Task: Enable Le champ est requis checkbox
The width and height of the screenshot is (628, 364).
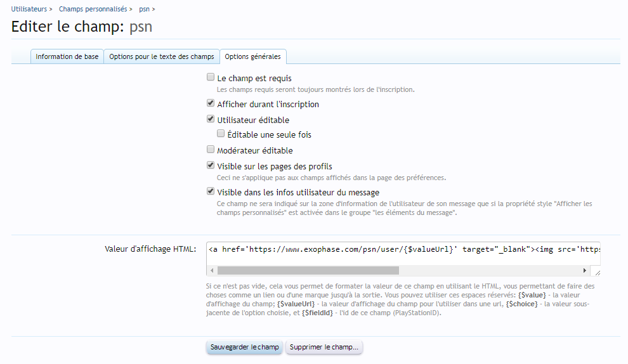Action: coord(211,78)
